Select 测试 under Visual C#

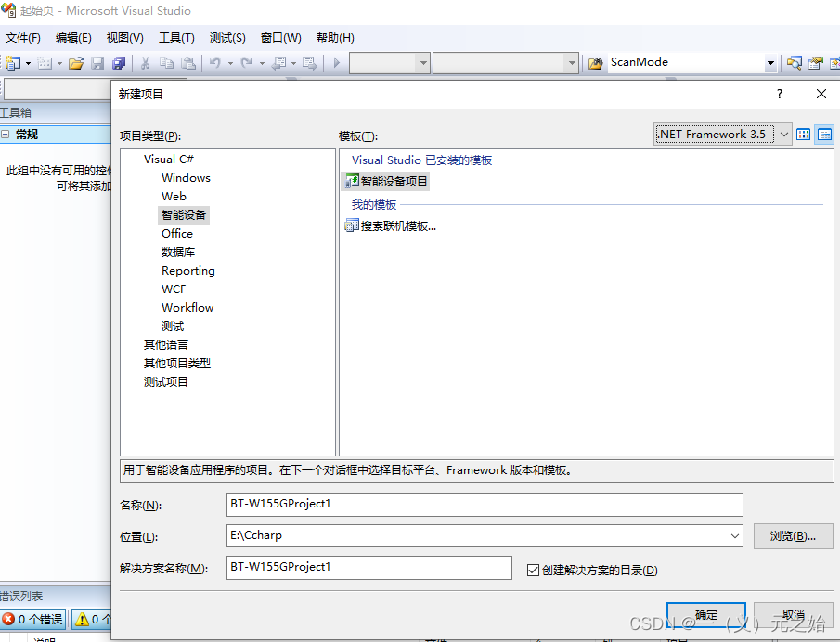(173, 326)
